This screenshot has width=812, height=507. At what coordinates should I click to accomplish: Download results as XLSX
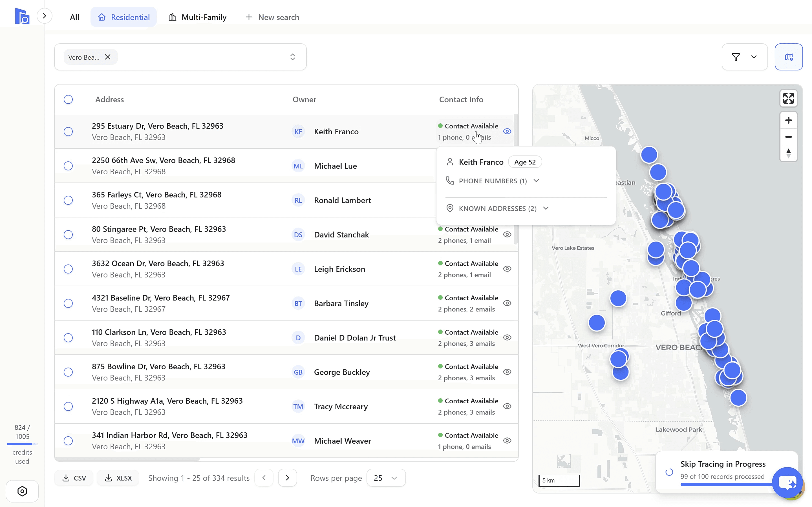[118, 478]
